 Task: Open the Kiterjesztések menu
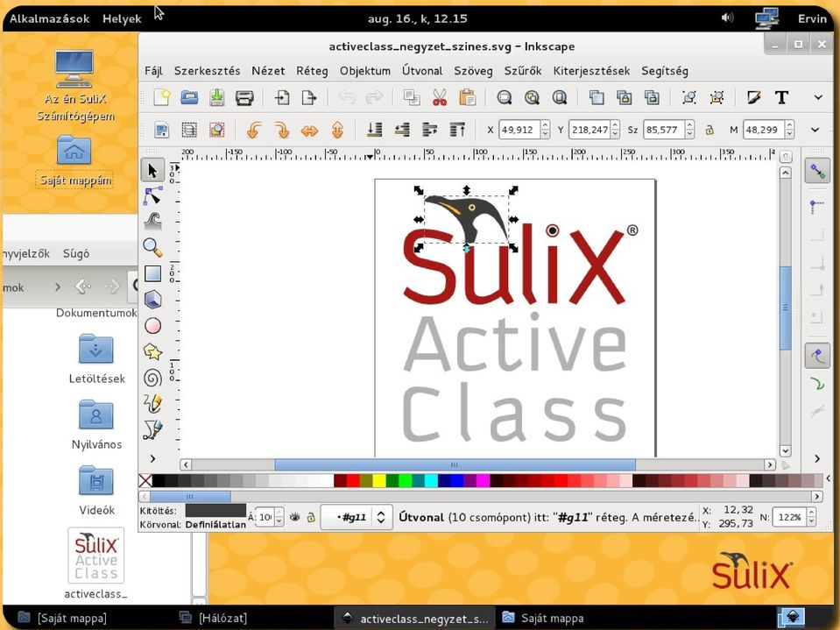591,71
